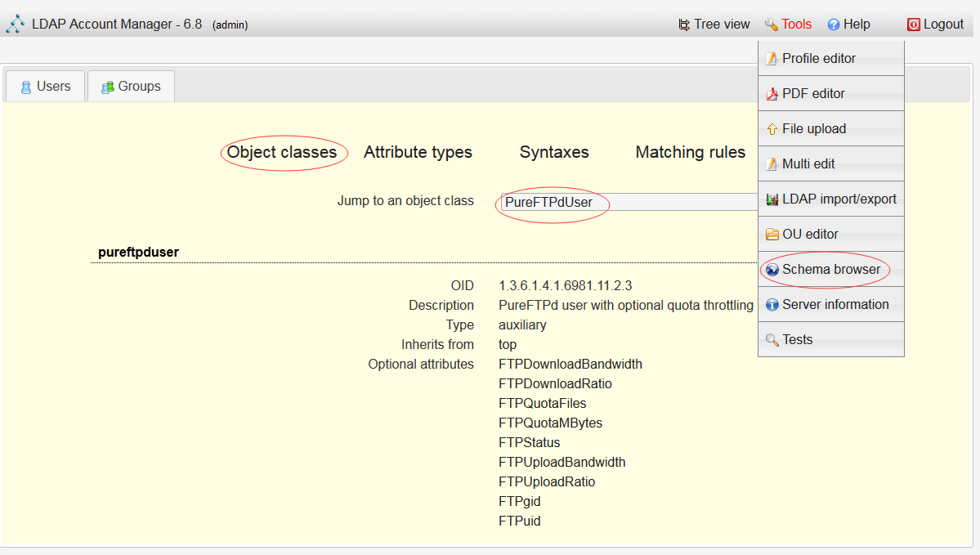
Task: Click the inherited class top link
Action: tap(508, 344)
